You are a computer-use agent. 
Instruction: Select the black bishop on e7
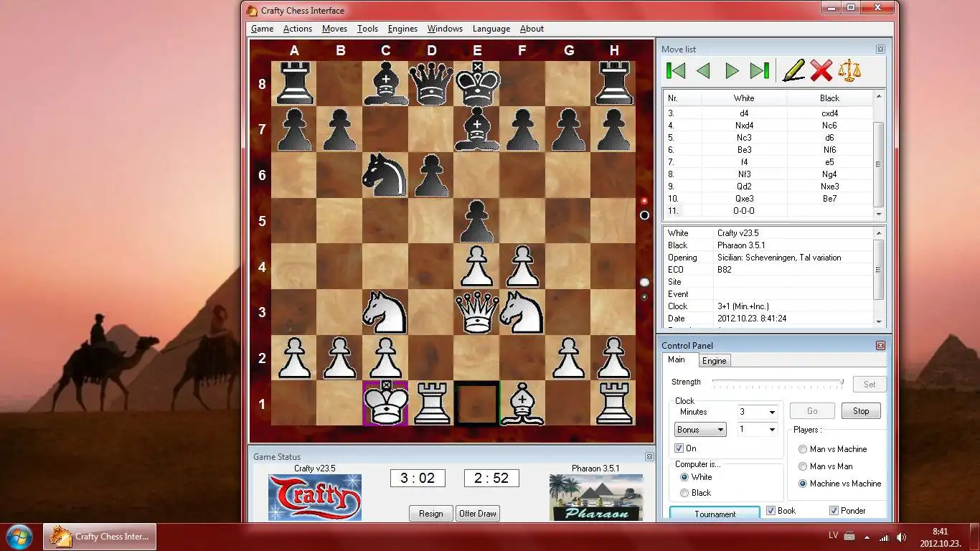click(476, 129)
